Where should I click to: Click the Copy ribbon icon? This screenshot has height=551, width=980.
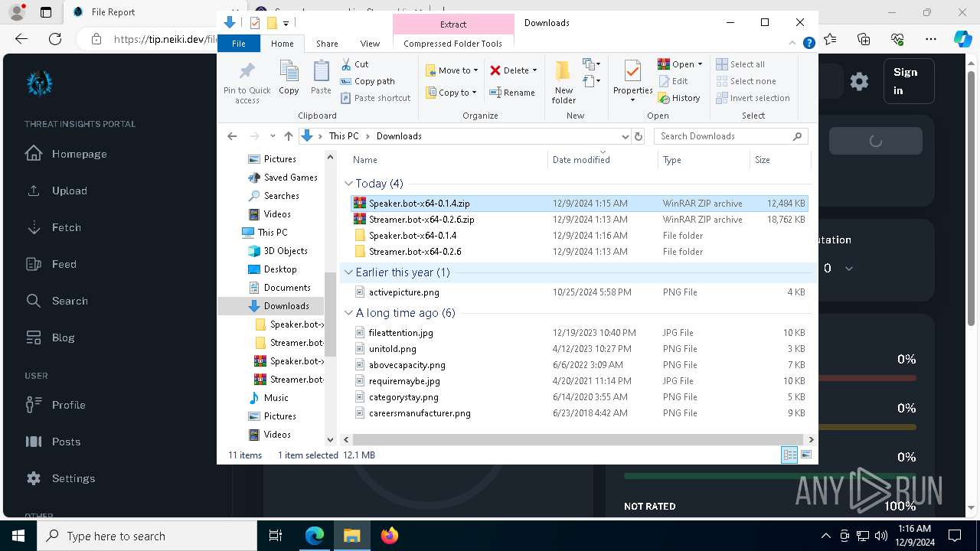click(x=289, y=78)
